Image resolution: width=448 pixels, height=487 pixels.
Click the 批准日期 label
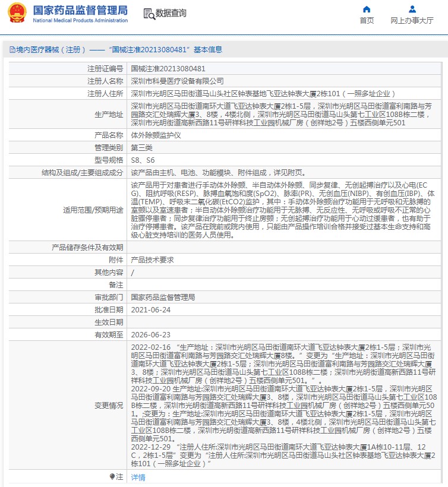(109, 309)
